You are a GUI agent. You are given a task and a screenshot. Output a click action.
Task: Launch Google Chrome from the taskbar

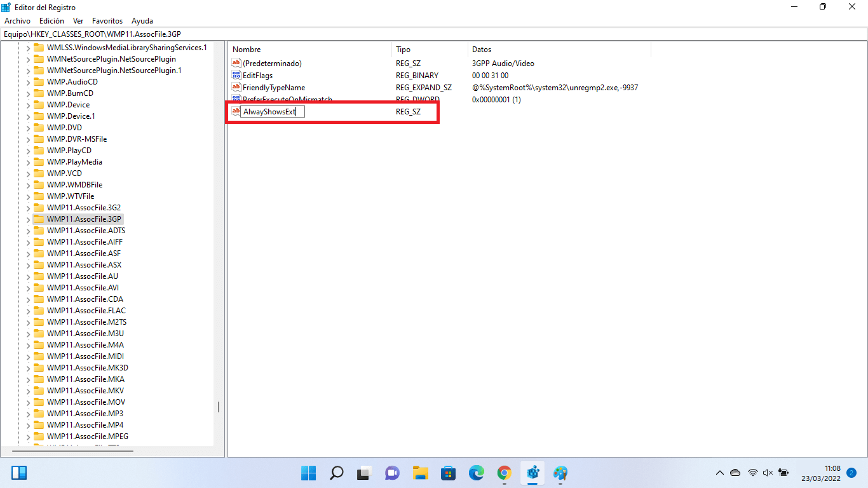pyautogui.click(x=505, y=473)
